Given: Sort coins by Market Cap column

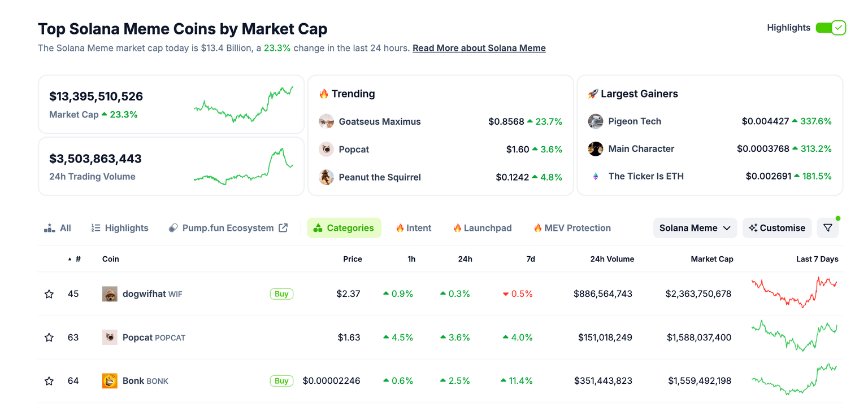Looking at the screenshot, I should (711, 259).
